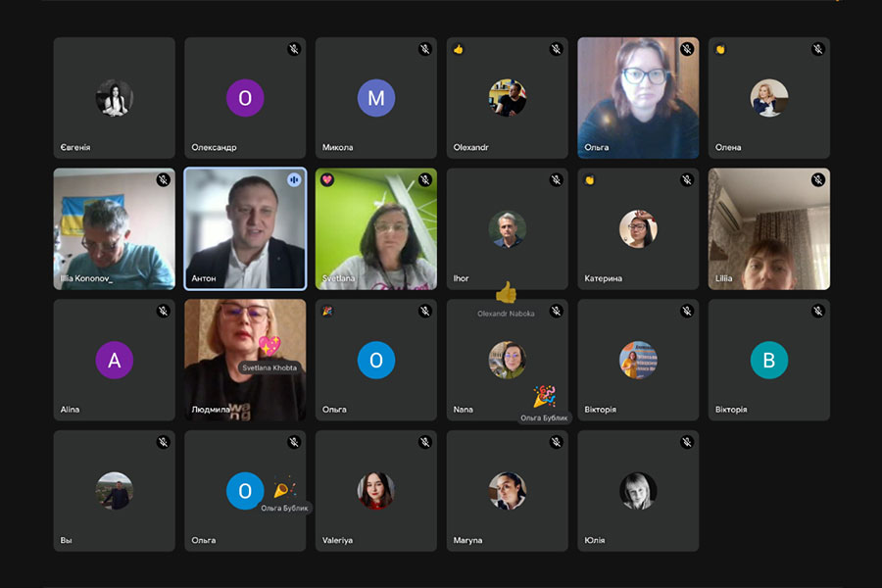The height and width of the screenshot is (588, 882).
Task: Click the 'Вы' self-view tile avatar
Action: click(115, 491)
